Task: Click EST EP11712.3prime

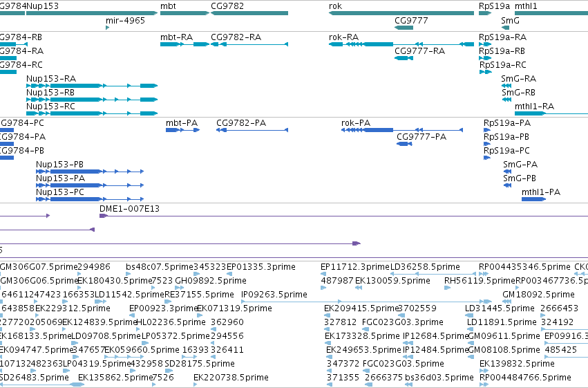Action: 354,267
